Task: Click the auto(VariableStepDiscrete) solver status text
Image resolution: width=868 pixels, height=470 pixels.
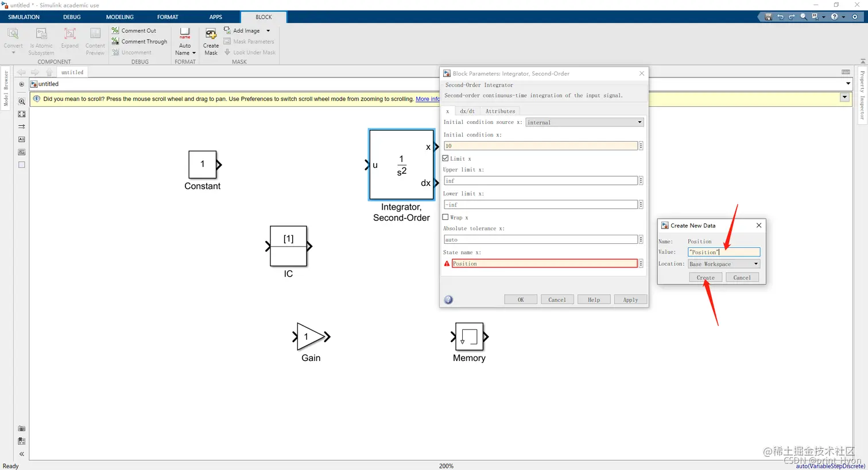Action: click(830, 466)
